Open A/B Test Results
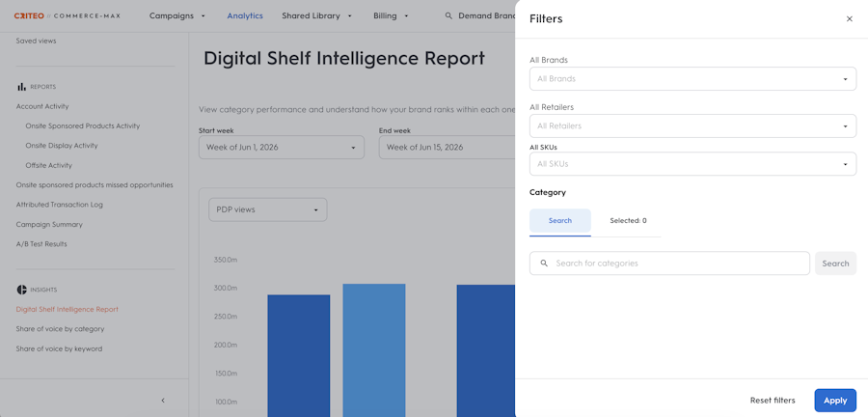 pos(41,244)
